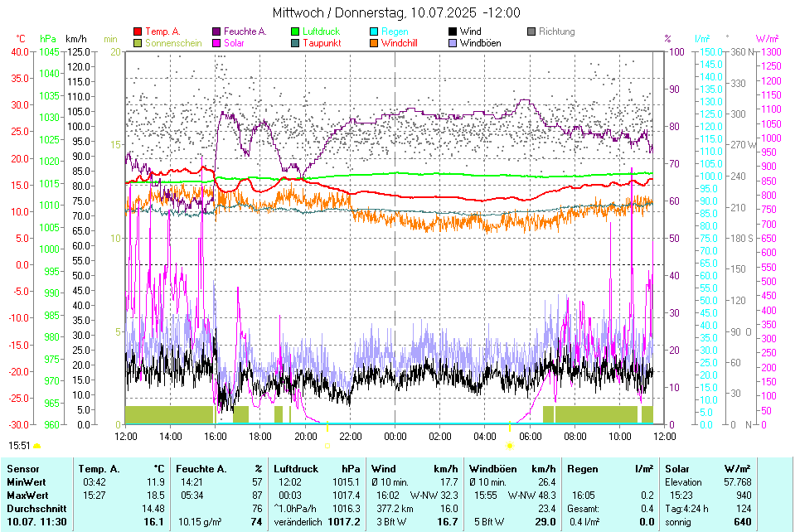Click the 'W-NW 32.3' maximum wind value
This screenshot has height=532, width=800.
[434, 496]
